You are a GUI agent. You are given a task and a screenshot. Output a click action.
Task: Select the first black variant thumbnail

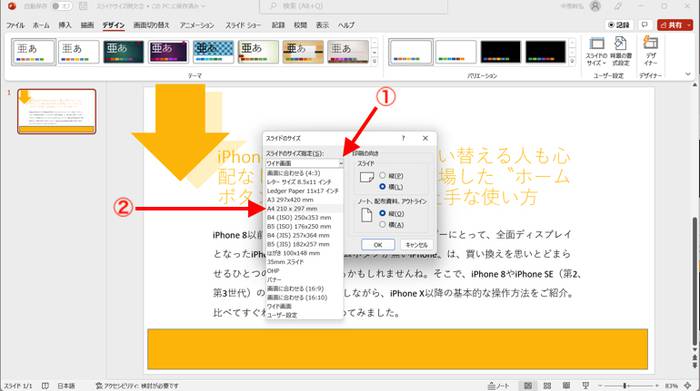[500, 52]
